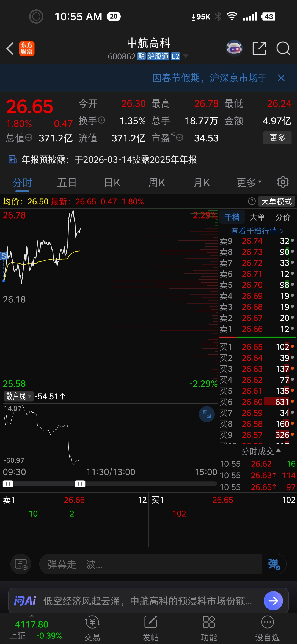Tap the annual report disclosure icon
This screenshot has width=297, height=644.
[x=13, y=159]
